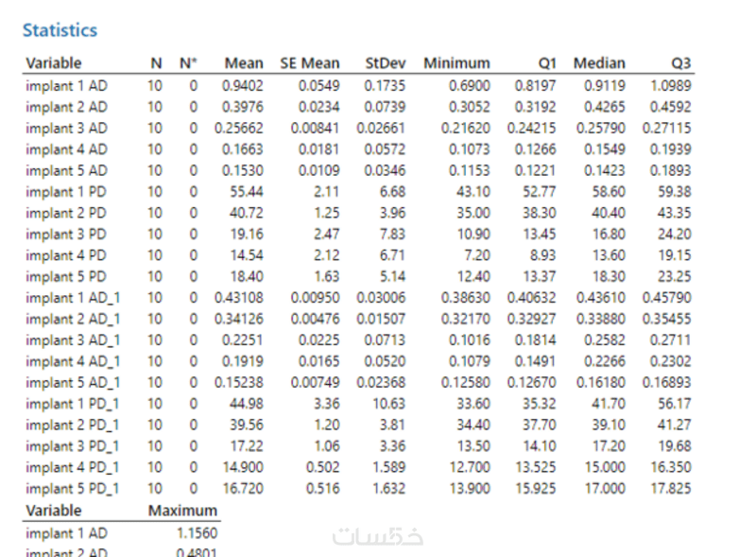The width and height of the screenshot is (756, 557).
Task: Select the Mean column header
Action: [x=244, y=63]
